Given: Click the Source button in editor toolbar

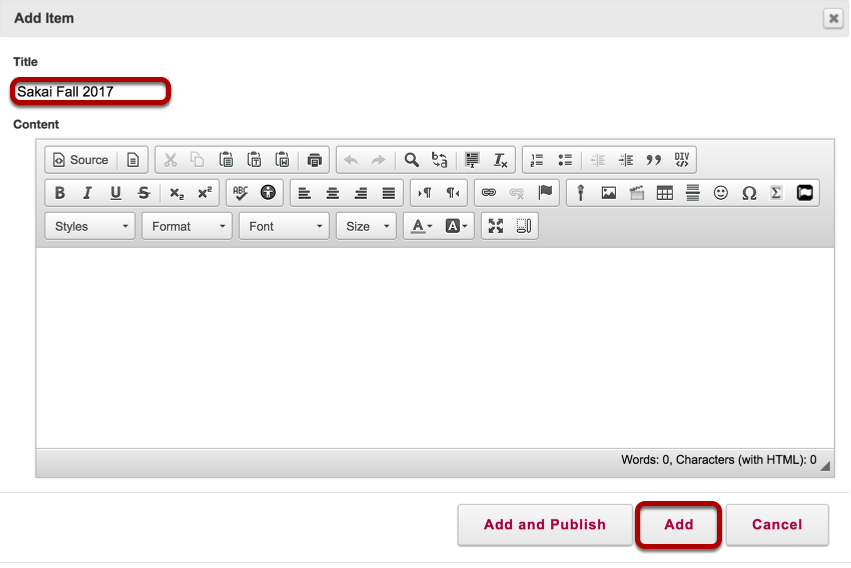Looking at the screenshot, I should [x=80, y=160].
